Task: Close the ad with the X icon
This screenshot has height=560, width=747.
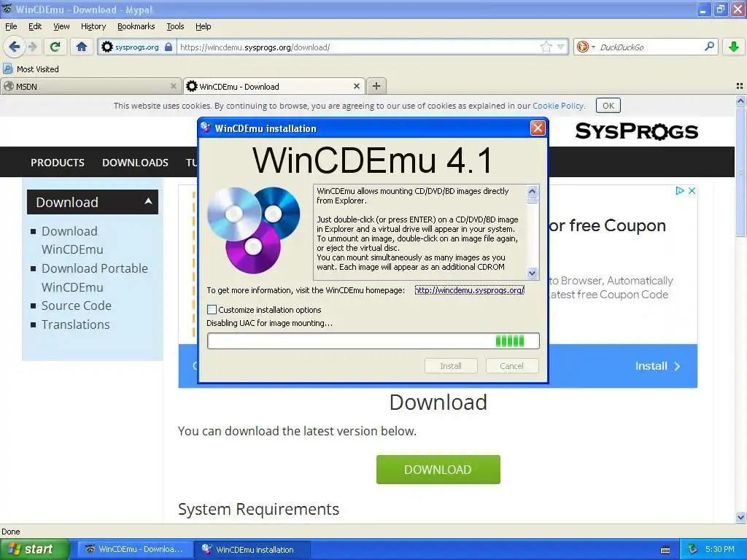Action: [x=692, y=190]
